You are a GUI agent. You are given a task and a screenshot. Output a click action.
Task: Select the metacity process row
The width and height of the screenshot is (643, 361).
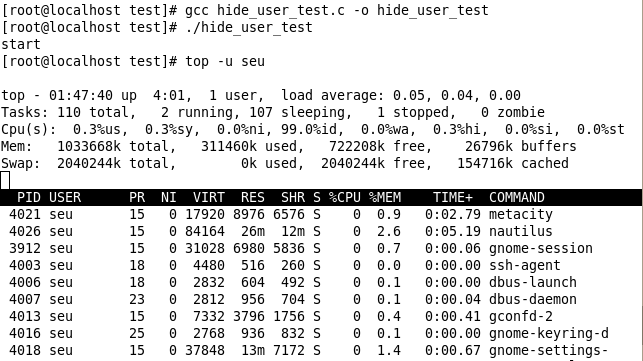322,214
